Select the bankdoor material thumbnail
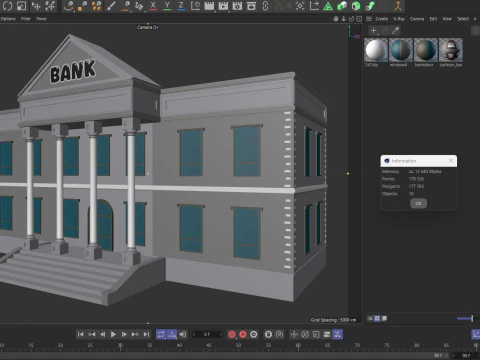 click(426, 50)
